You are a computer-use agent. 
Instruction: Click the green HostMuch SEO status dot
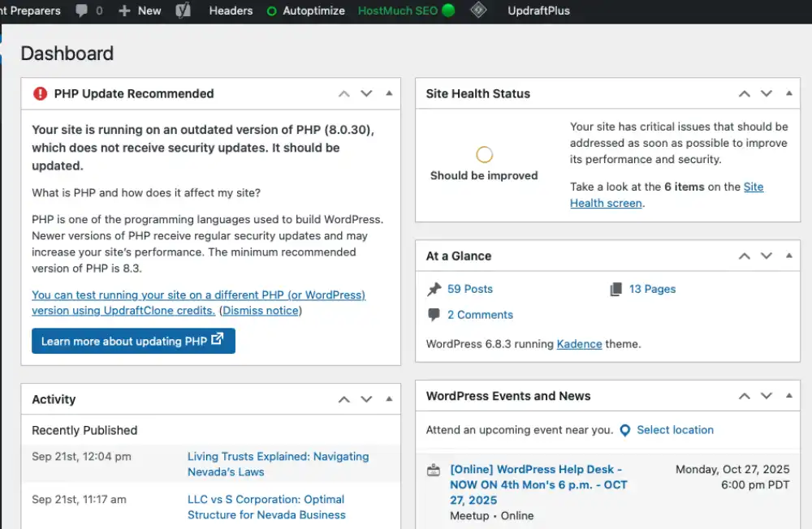(x=448, y=11)
